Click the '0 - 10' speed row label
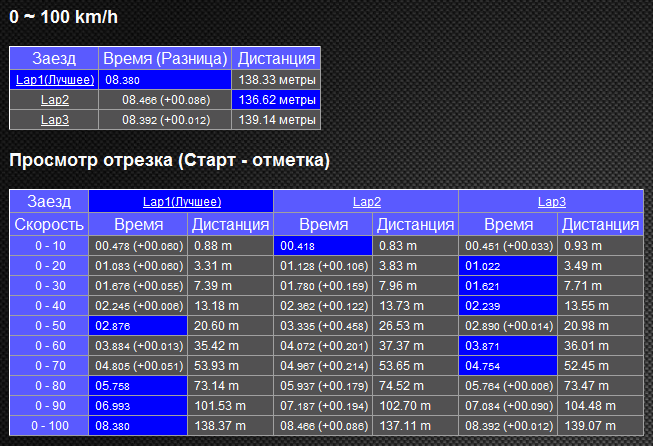The width and height of the screenshot is (653, 446). point(49,246)
